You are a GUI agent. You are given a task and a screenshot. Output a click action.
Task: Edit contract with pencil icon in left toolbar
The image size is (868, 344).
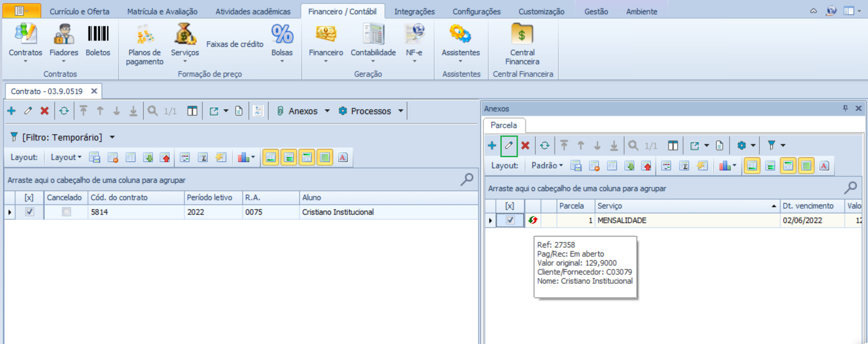point(28,111)
